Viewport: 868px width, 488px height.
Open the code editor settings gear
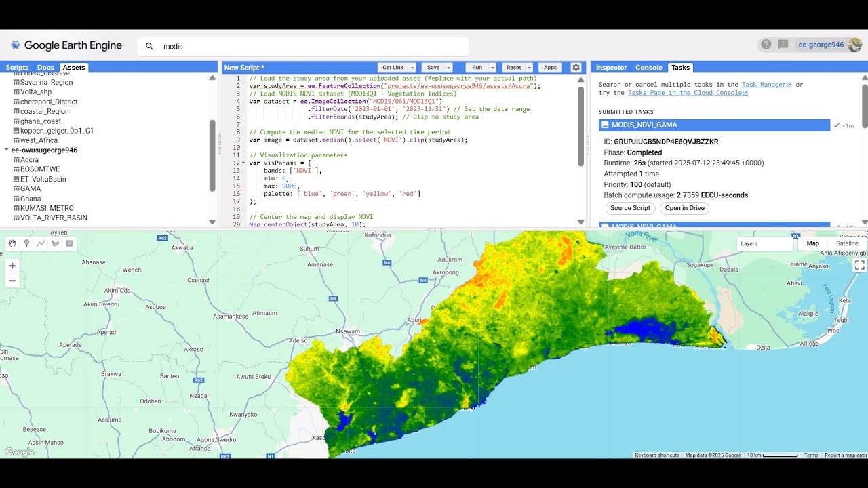[576, 67]
